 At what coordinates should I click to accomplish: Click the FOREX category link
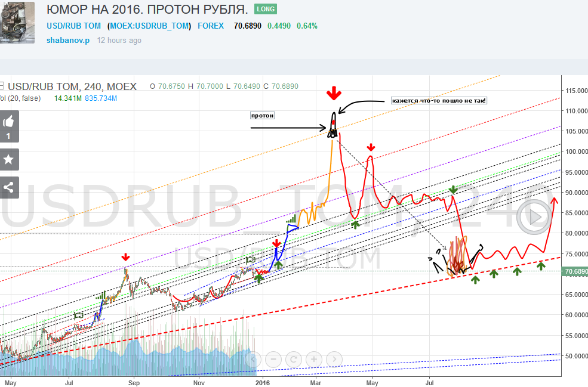tap(211, 26)
